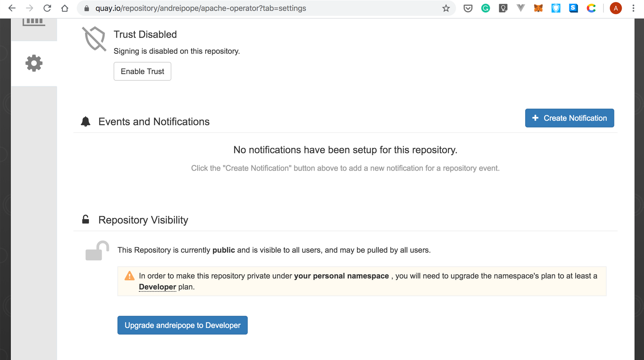The width and height of the screenshot is (644, 360).
Task: Open the Developer plan link
Action: click(157, 287)
